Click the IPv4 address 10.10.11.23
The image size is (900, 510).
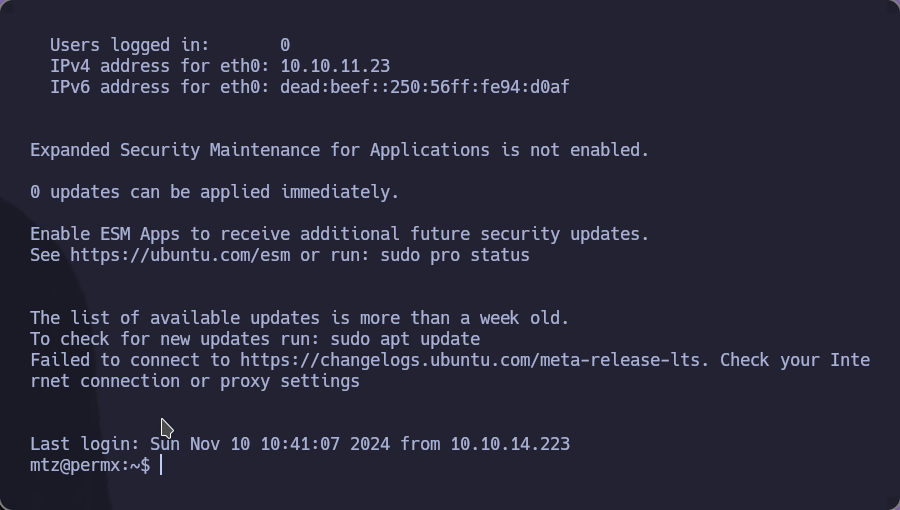pos(335,66)
